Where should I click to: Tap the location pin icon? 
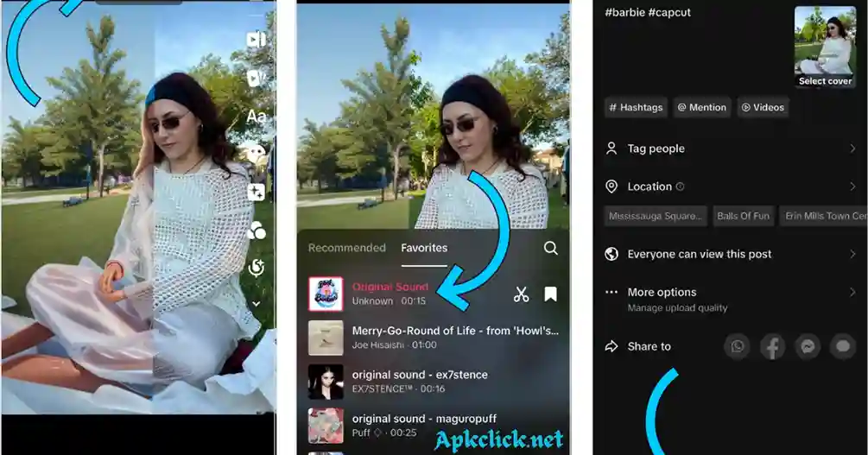[611, 186]
